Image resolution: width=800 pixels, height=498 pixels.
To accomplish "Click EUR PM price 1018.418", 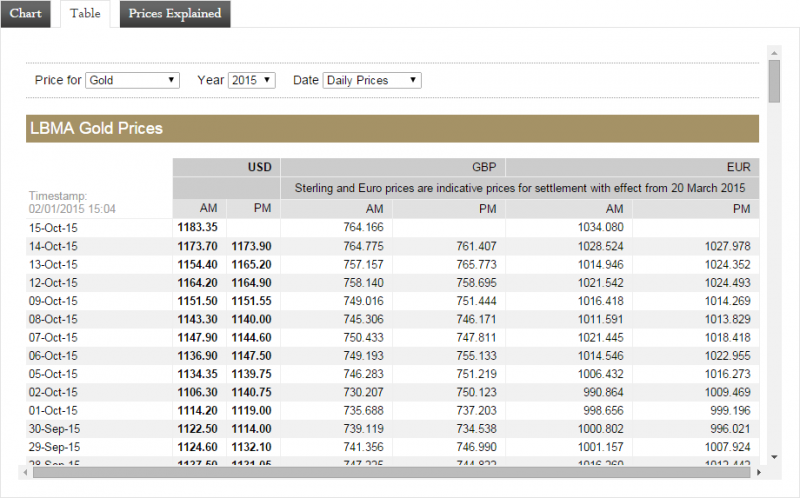I will click(728, 338).
